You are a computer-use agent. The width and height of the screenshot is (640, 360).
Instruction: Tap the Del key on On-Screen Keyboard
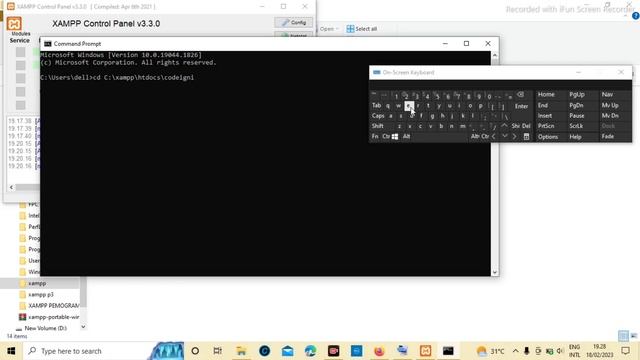pos(527,126)
